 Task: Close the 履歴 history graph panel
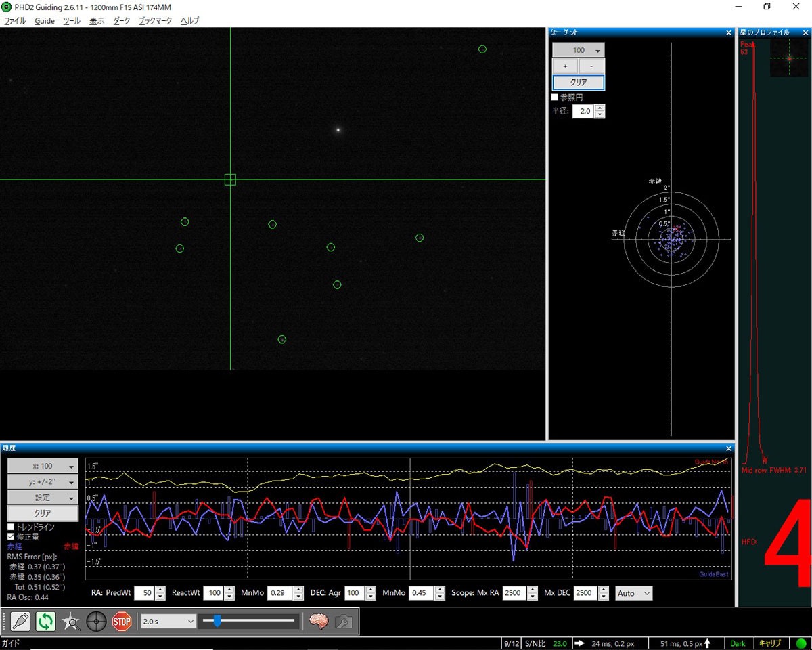pyautogui.click(x=729, y=448)
